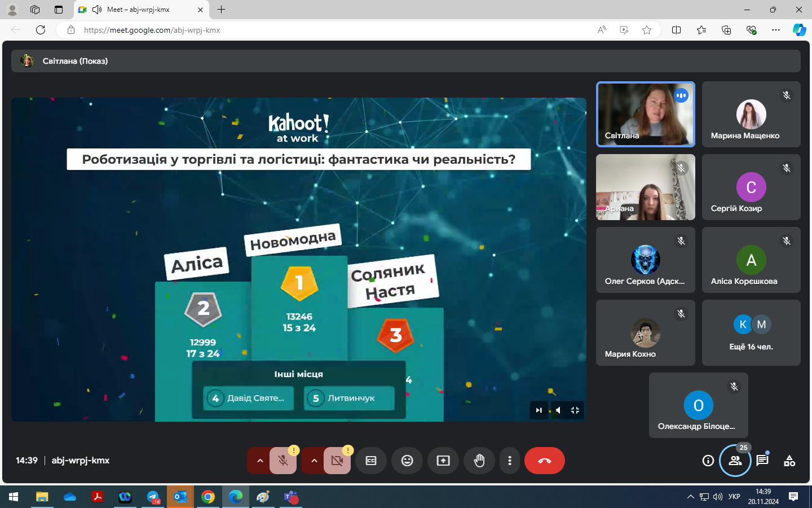The height and width of the screenshot is (508, 812).
Task: Open Outlook from the taskbar
Action: tap(180, 497)
